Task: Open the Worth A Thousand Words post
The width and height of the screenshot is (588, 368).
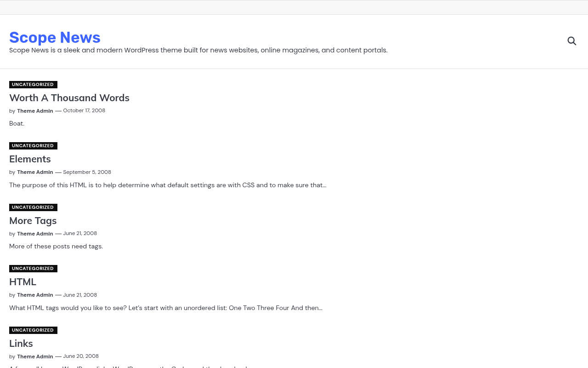Action: [x=69, y=98]
